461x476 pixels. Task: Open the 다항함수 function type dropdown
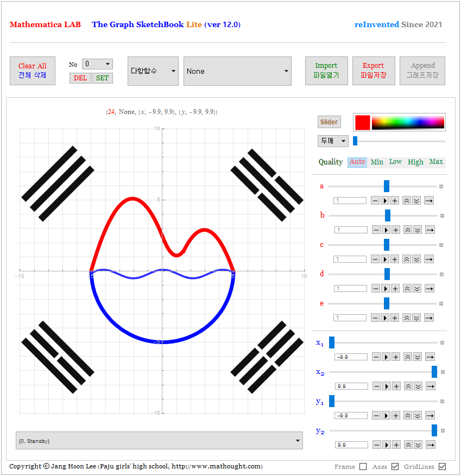pyautogui.click(x=153, y=71)
